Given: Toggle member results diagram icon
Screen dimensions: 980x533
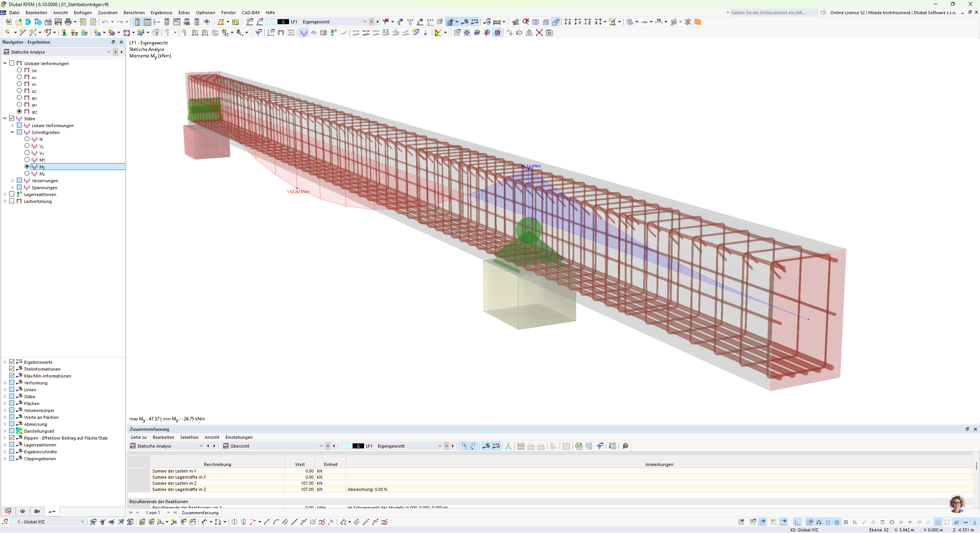Looking at the screenshot, I should point(304,33).
